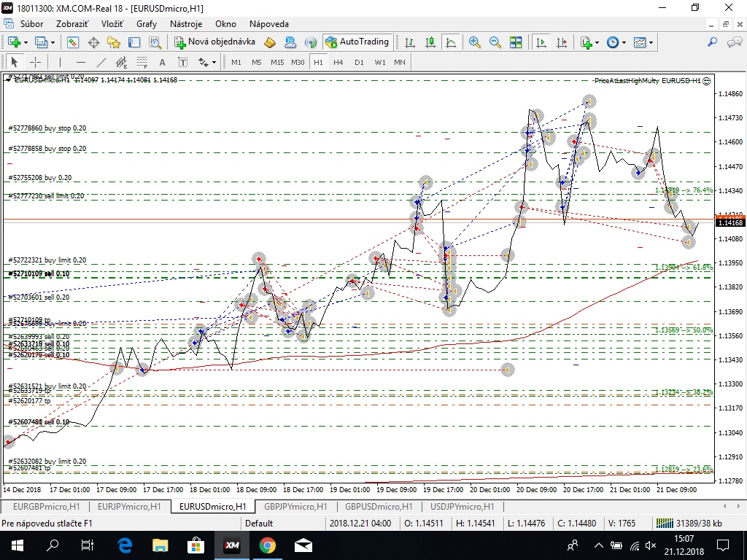Viewport: 747px width, 560px height.
Task: Open MetaEditor with the yellow book icon
Action: [270, 42]
